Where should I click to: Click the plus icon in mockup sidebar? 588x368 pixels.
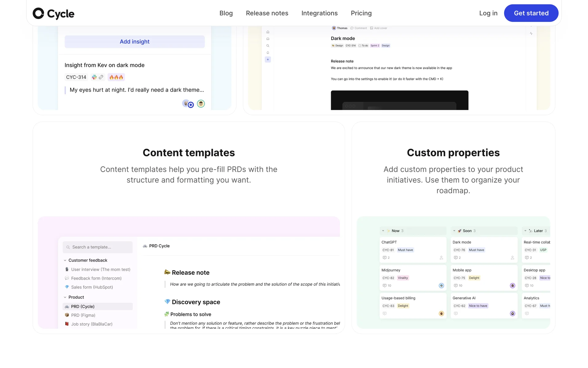[268, 59]
